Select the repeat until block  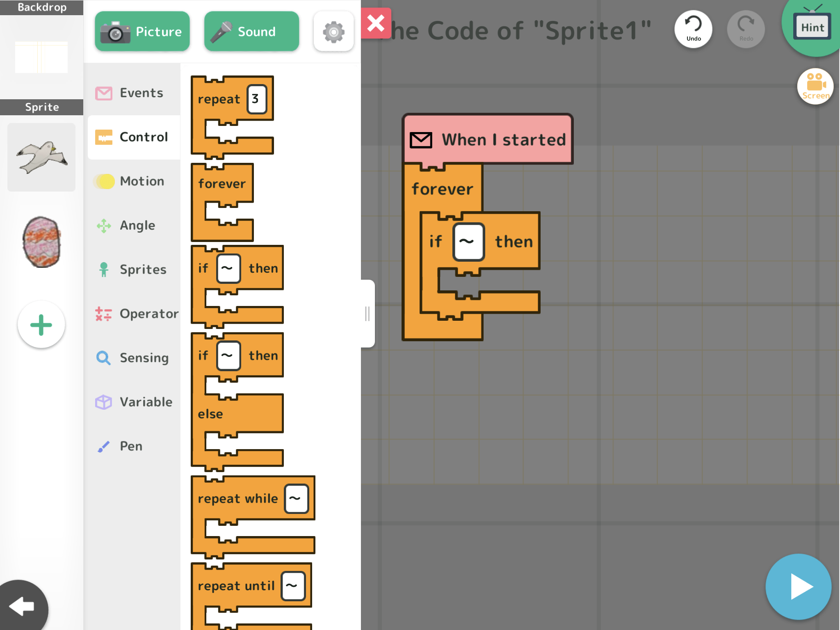pos(236,586)
